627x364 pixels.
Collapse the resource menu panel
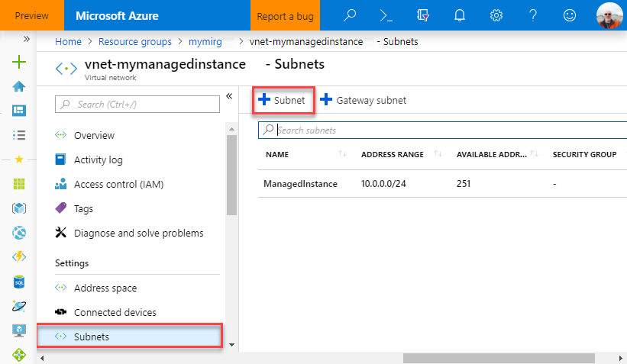click(229, 96)
